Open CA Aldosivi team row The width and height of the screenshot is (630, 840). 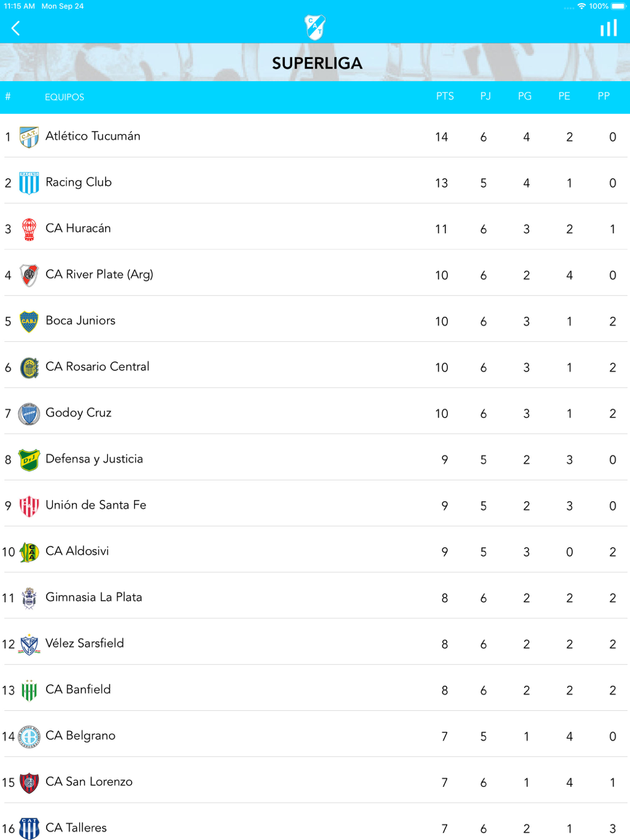tap(315, 552)
